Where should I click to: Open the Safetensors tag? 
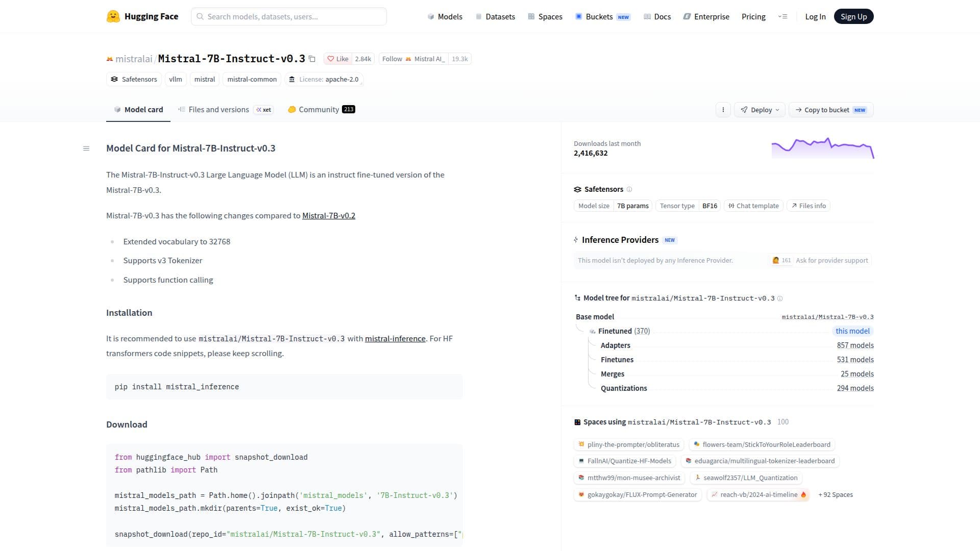click(x=134, y=79)
